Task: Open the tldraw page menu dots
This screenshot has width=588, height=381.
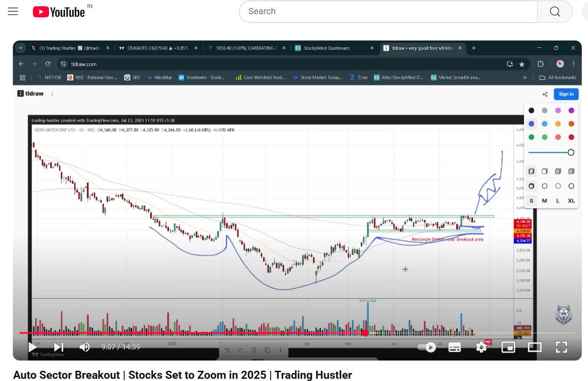Action: pyautogui.click(x=52, y=94)
